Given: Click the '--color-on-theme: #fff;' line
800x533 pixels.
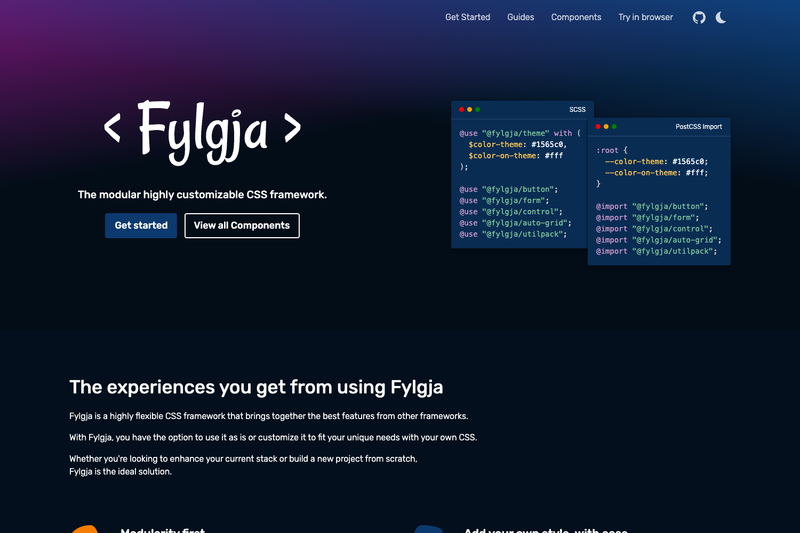Looking at the screenshot, I should click(x=656, y=173).
